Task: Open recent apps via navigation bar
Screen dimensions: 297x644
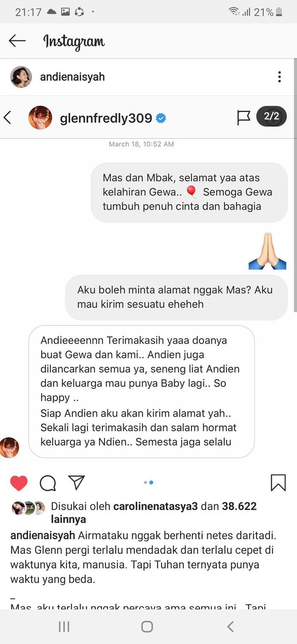Action: point(64,627)
